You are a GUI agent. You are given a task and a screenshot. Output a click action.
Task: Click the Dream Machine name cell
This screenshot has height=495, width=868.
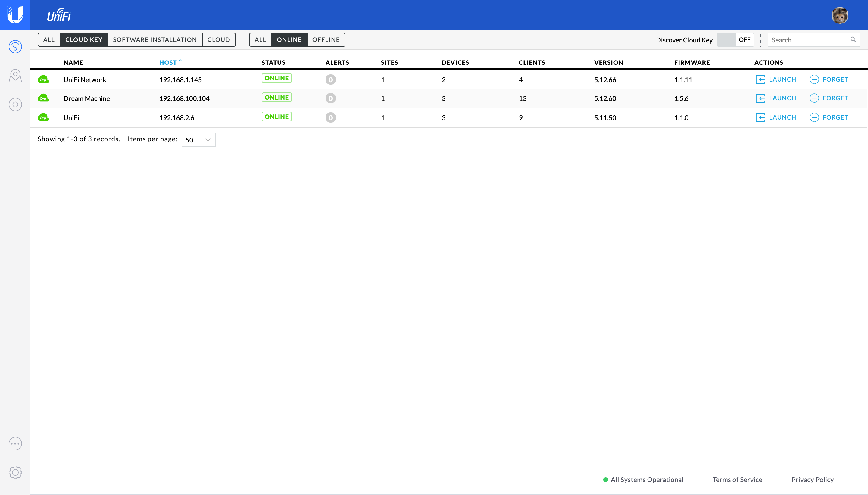point(86,98)
